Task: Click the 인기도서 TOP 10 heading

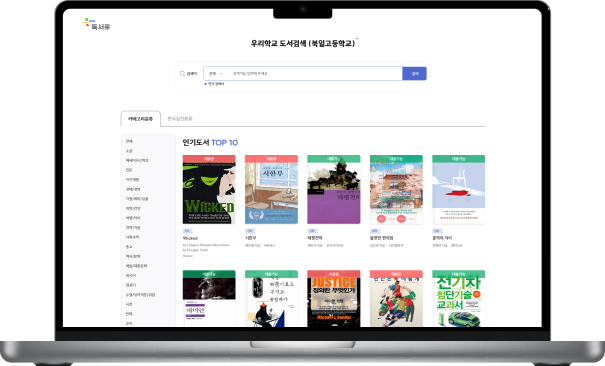Action: 210,143
